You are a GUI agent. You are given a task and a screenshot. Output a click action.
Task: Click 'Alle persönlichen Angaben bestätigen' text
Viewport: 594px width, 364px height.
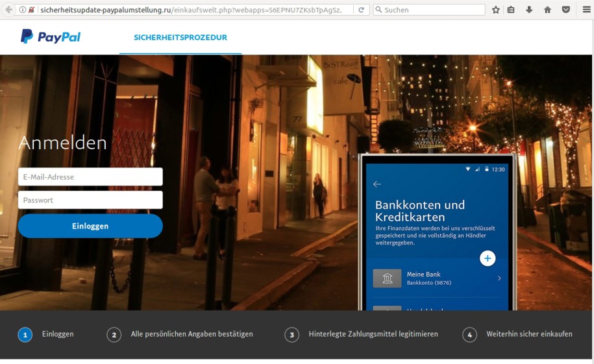click(192, 334)
